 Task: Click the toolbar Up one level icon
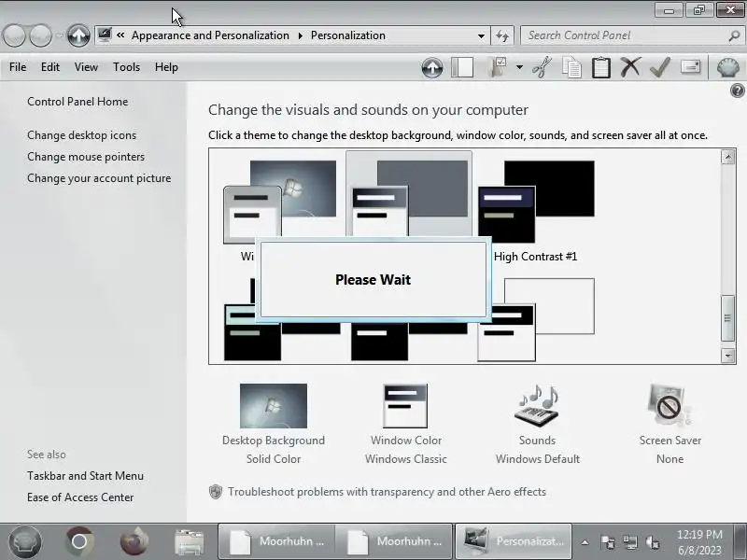pos(432,67)
